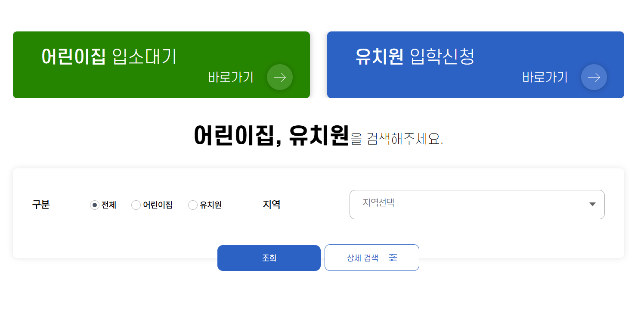The height and width of the screenshot is (317, 644).
Task: Open the 지역선택 dropdown
Action: [x=477, y=205]
